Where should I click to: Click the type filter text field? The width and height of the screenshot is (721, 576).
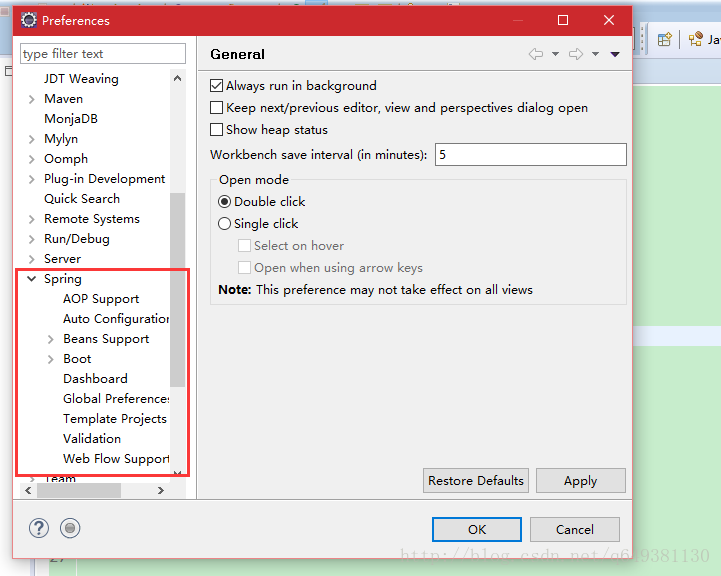(x=103, y=54)
